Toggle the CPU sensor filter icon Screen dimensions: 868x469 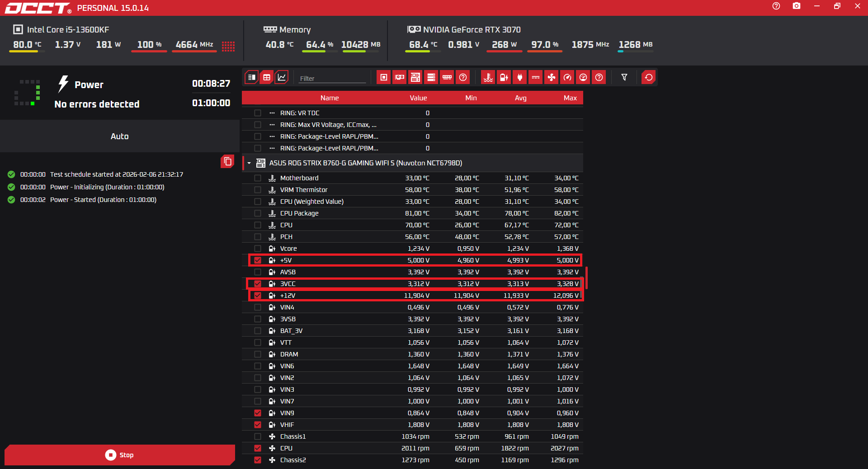pos(384,77)
